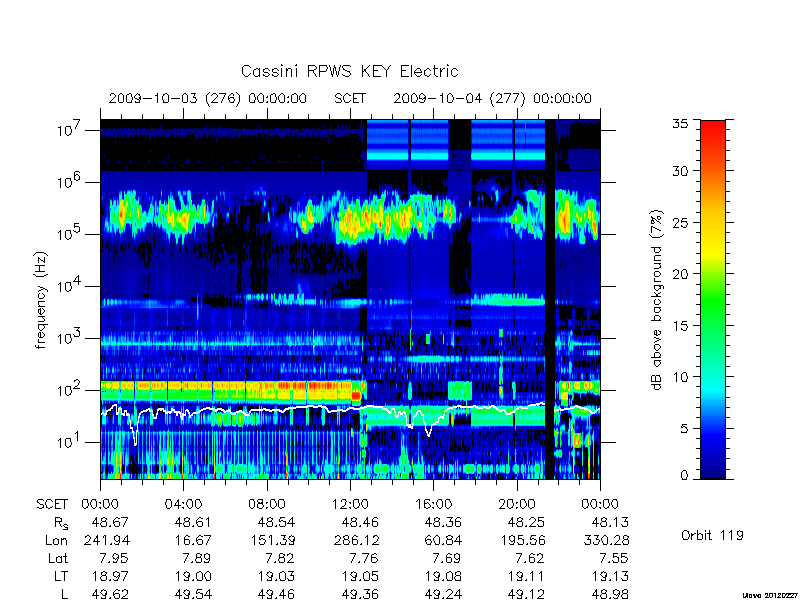Image resolution: width=800 pixels, height=600 pixels.
Task: Click the 10^7 frequency axis label
Action: tap(69, 129)
